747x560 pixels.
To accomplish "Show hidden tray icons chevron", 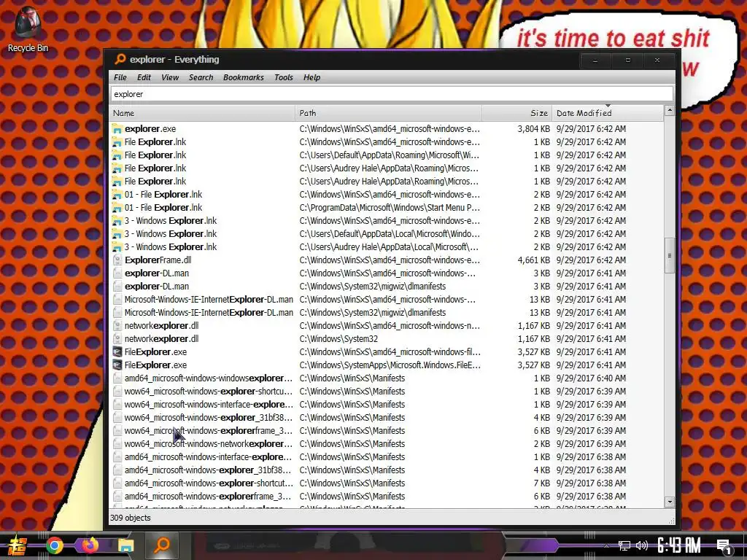I will coord(606,545).
